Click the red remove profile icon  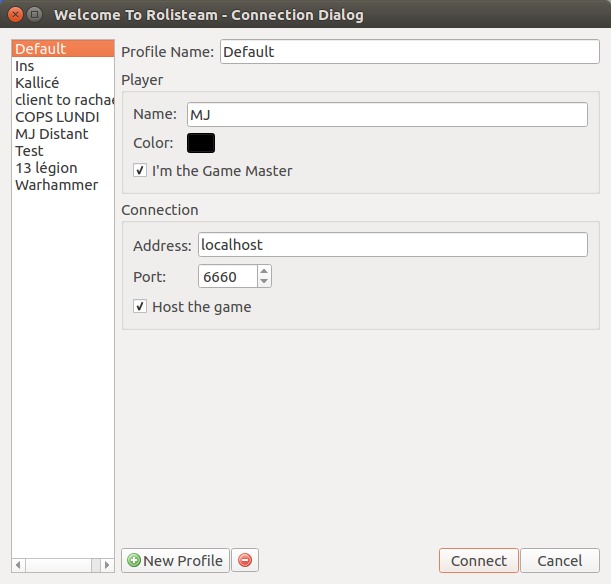tap(245, 560)
